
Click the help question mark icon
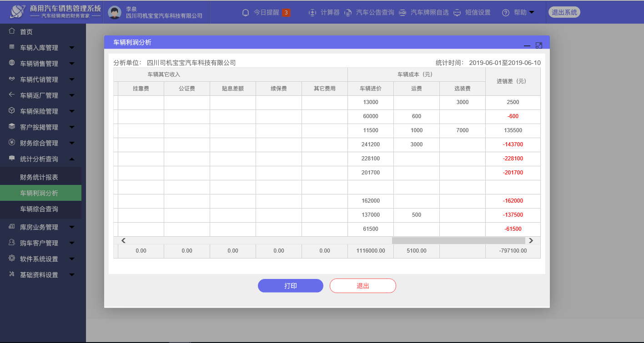pyautogui.click(x=506, y=13)
